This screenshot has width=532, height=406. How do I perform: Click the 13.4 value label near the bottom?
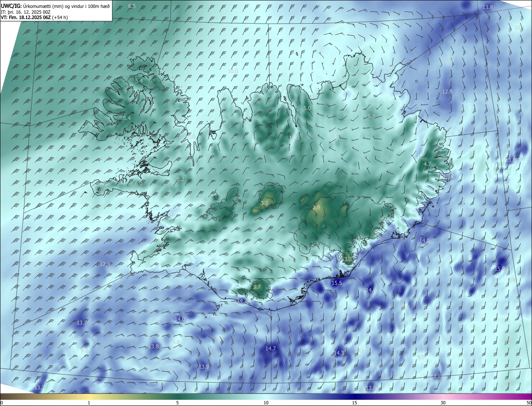(x=439, y=377)
